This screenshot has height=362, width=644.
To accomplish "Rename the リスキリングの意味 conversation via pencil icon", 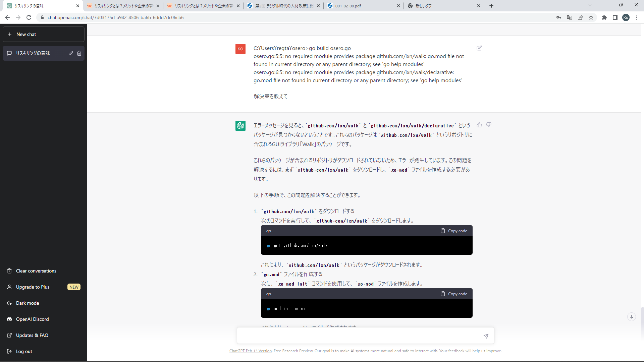I will click(71, 53).
